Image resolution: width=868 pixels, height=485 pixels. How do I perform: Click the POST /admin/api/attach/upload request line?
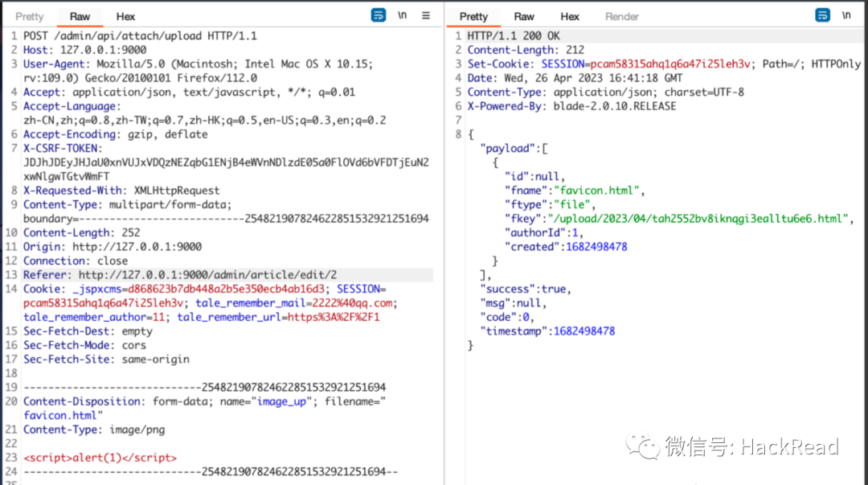click(140, 36)
